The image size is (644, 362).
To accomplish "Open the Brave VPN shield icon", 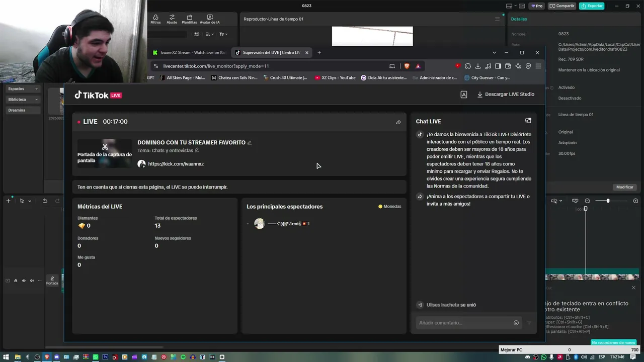I will pyautogui.click(x=528, y=66).
